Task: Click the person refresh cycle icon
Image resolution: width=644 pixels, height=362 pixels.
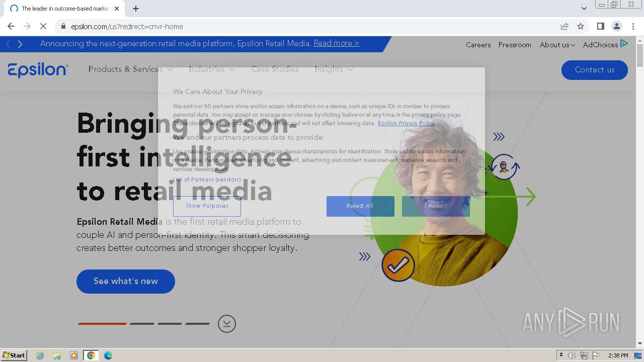Action: [x=504, y=166]
